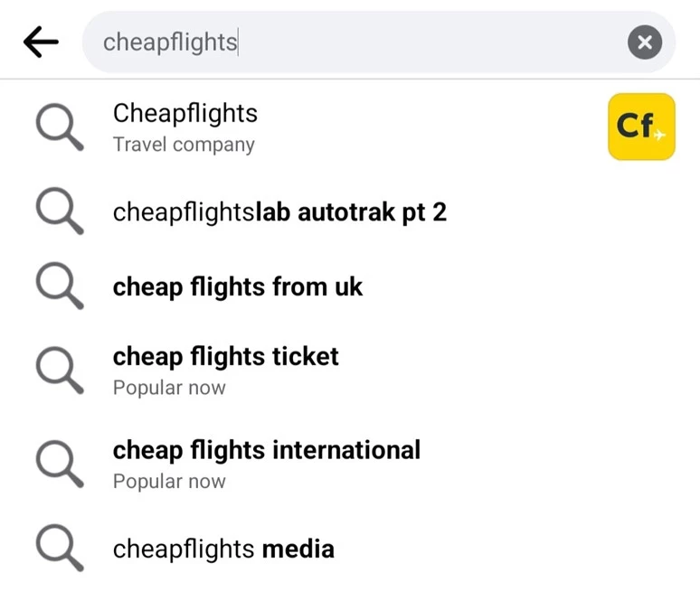Select the cheap flights from uk suggestion
This screenshot has width=700, height=610.
[x=237, y=287]
